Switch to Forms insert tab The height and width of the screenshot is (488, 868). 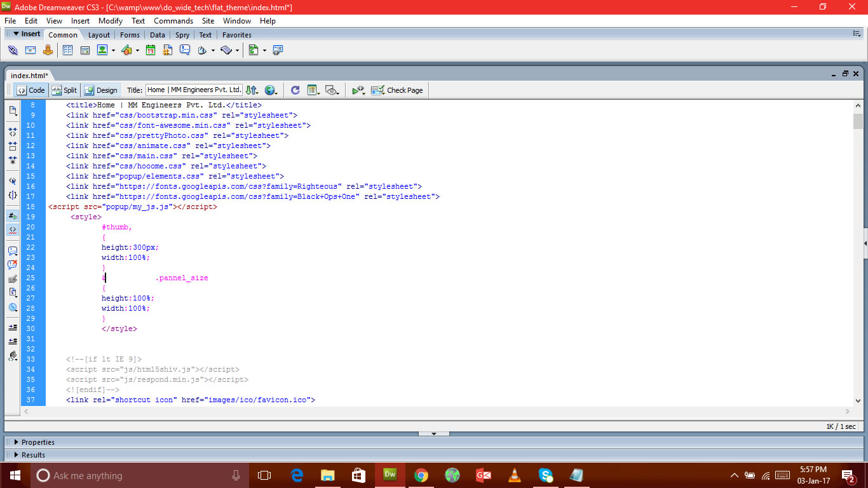(130, 35)
